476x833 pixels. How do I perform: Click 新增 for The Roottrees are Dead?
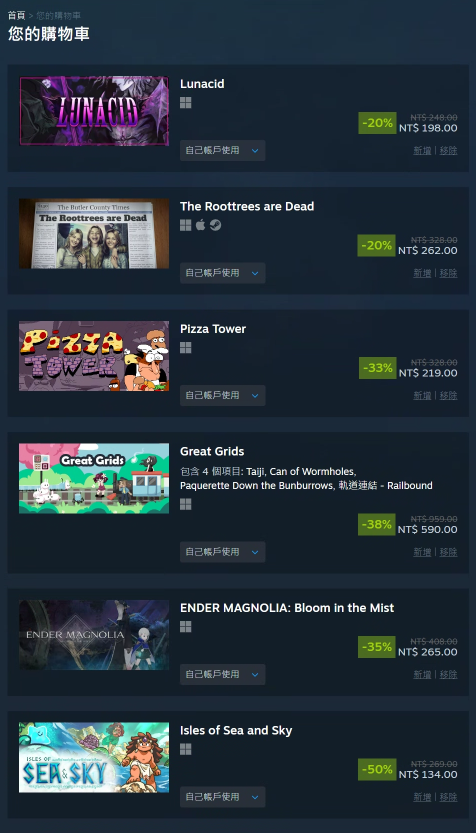[x=422, y=273]
